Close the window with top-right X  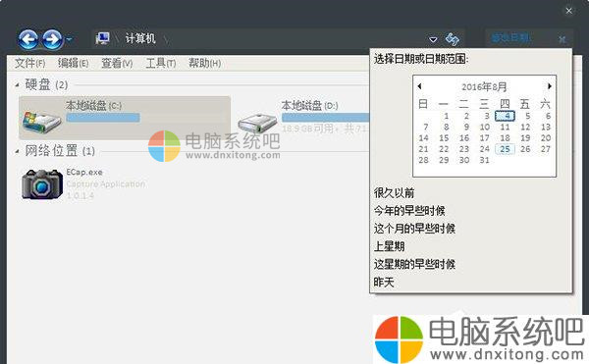pos(568,11)
